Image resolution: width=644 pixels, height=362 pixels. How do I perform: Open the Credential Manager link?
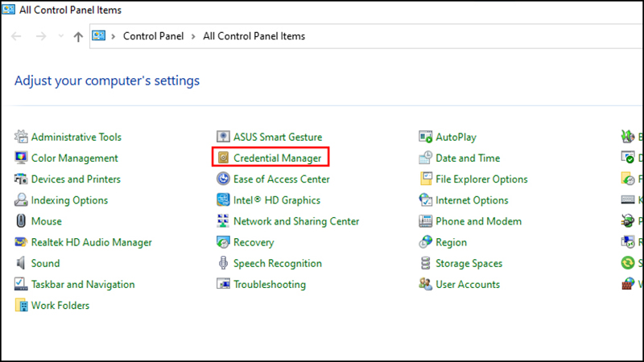(x=277, y=158)
